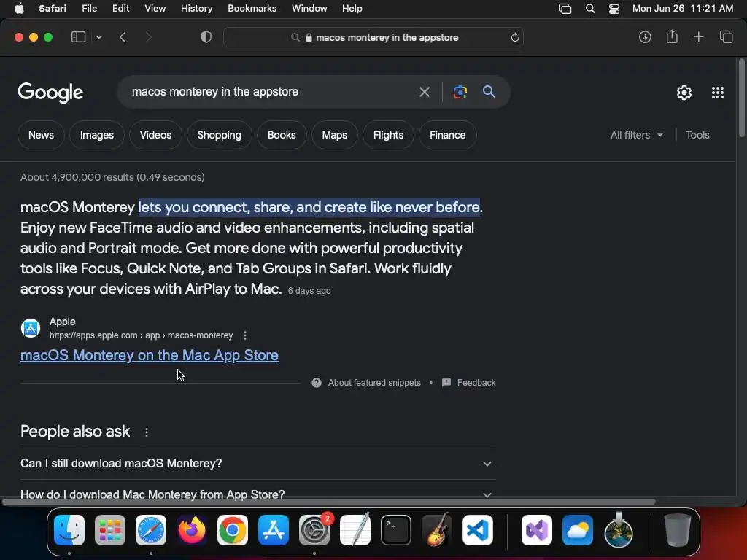
Task: Open Control Center in the menu bar
Action: coord(614,9)
